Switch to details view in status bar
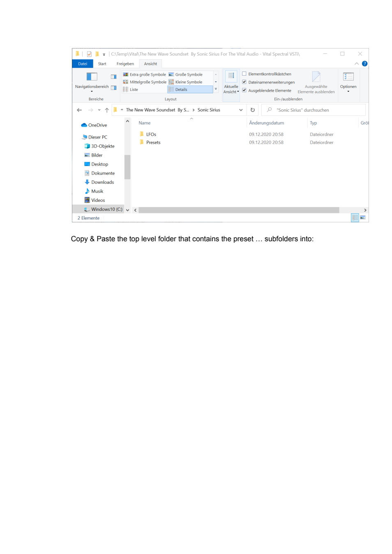 (x=355, y=218)
